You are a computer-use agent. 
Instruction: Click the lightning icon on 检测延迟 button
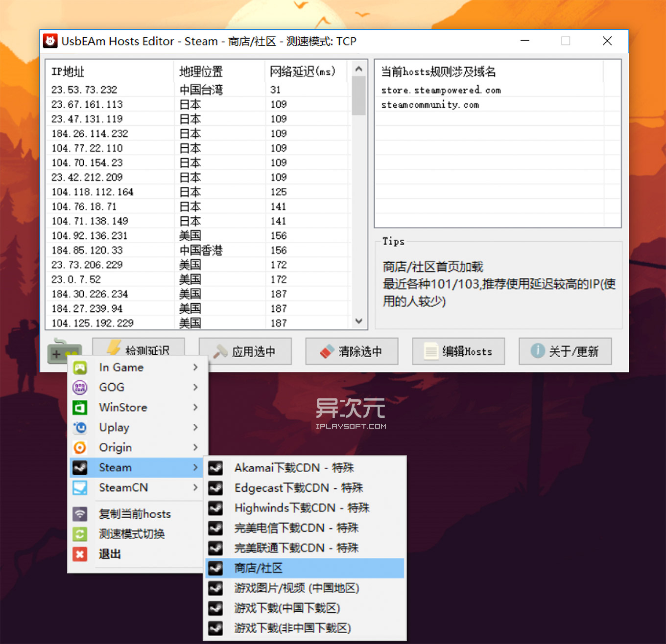[x=114, y=348]
